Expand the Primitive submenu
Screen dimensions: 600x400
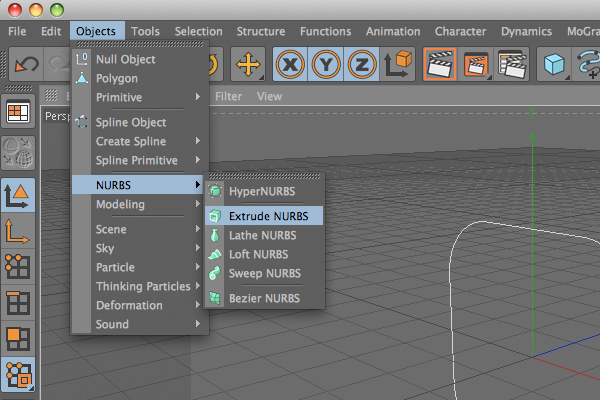pos(140,97)
